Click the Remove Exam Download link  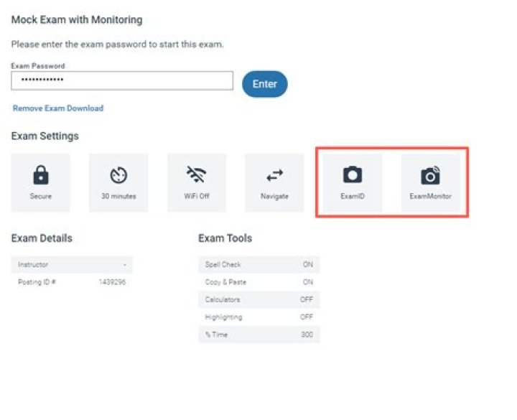coord(58,108)
